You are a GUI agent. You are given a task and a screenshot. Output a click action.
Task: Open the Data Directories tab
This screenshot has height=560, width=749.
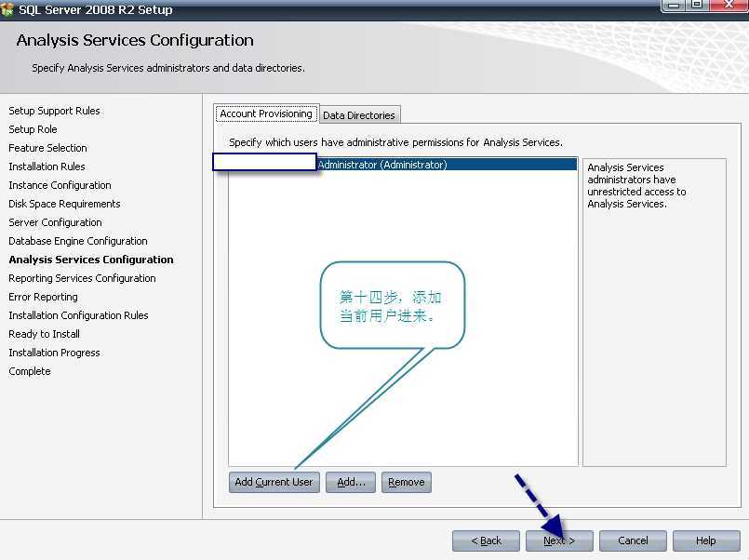359,115
